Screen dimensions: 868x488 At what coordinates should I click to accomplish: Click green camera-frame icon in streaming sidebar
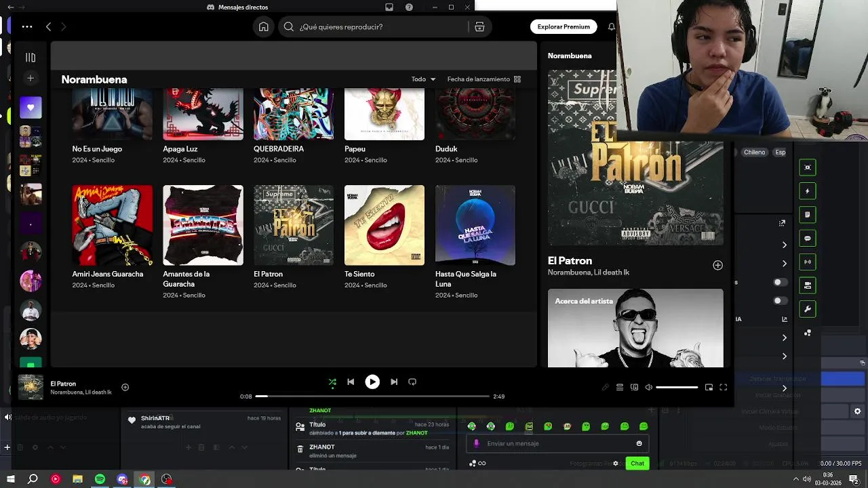pyautogui.click(x=807, y=167)
